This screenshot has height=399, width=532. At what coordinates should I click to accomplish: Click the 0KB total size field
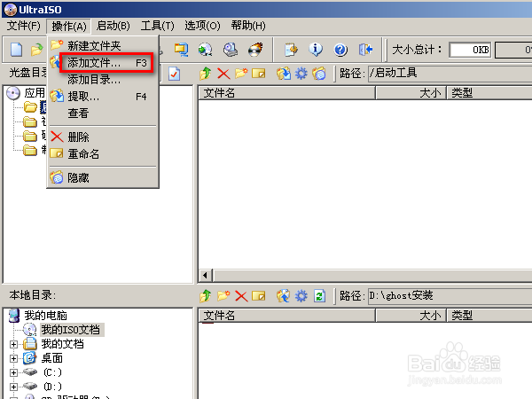pos(470,50)
